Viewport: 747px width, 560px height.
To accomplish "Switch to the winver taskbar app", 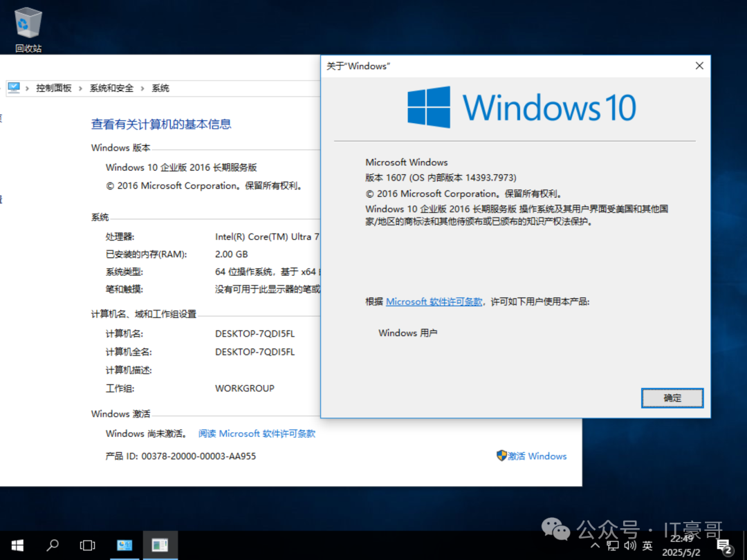I will click(160, 545).
